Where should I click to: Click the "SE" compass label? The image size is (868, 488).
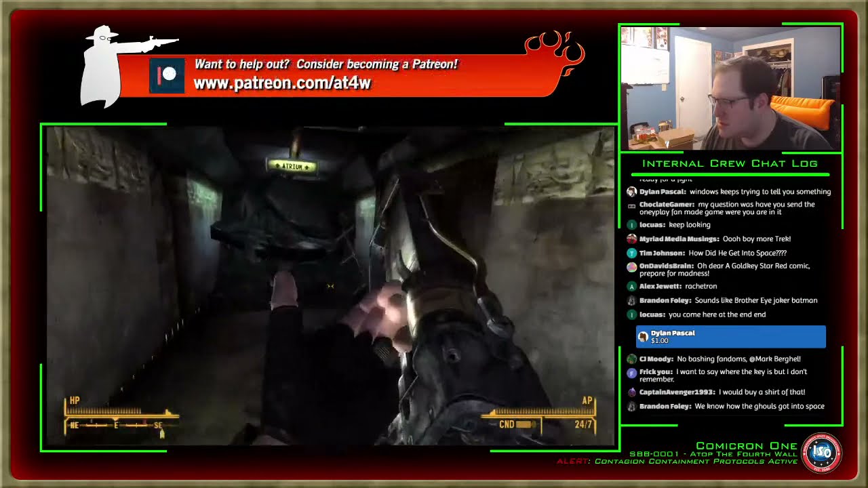point(158,426)
